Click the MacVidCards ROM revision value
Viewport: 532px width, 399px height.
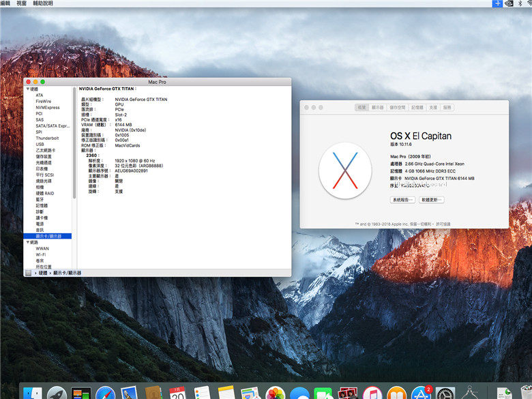pyautogui.click(x=128, y=145)
